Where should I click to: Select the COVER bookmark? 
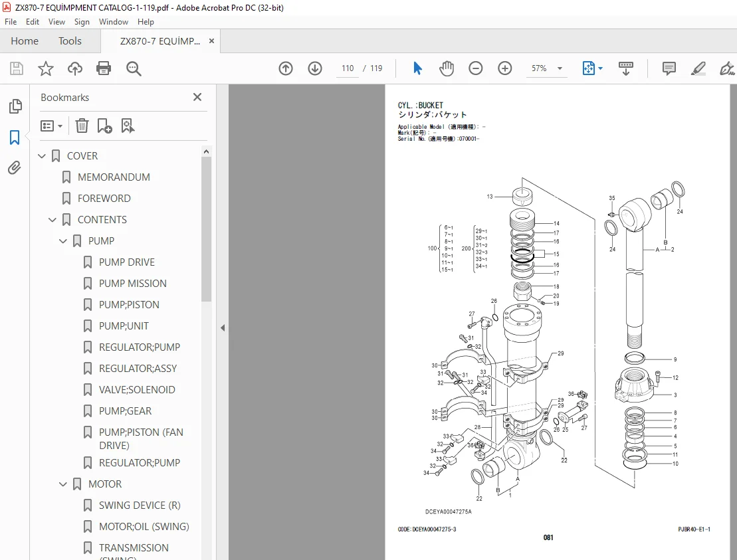(82, 156)
